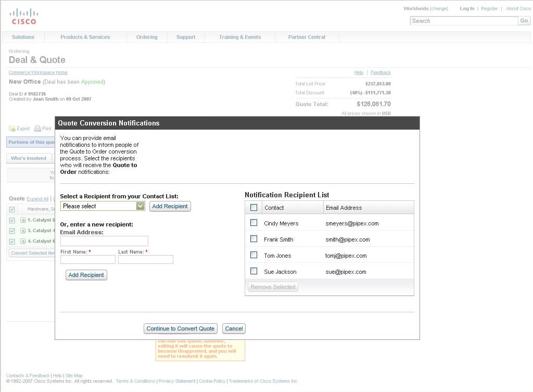This screenshot has width=533, height=392.
Task: Uncheck the 1. Catalyst item checkbox
Action: (x=12, y=220)
